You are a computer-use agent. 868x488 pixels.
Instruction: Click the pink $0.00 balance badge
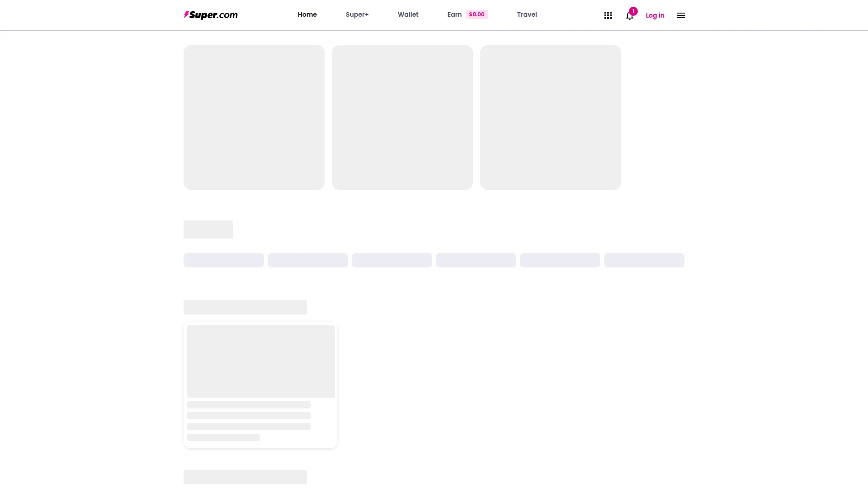(x=477, y=14)
